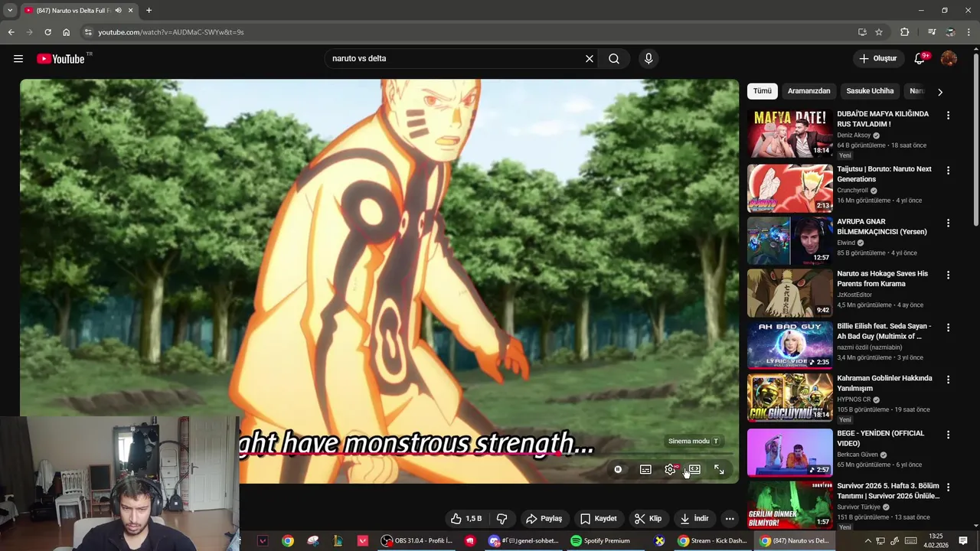The height and width of the screenshot is (551, 980).
Task: Reload the page
Action: (x=47, y=32)
